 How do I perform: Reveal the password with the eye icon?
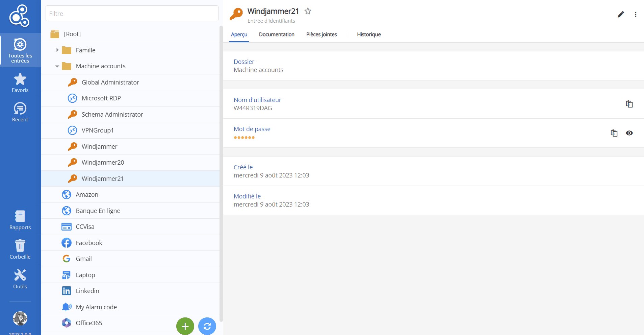(x=629, y=133)
